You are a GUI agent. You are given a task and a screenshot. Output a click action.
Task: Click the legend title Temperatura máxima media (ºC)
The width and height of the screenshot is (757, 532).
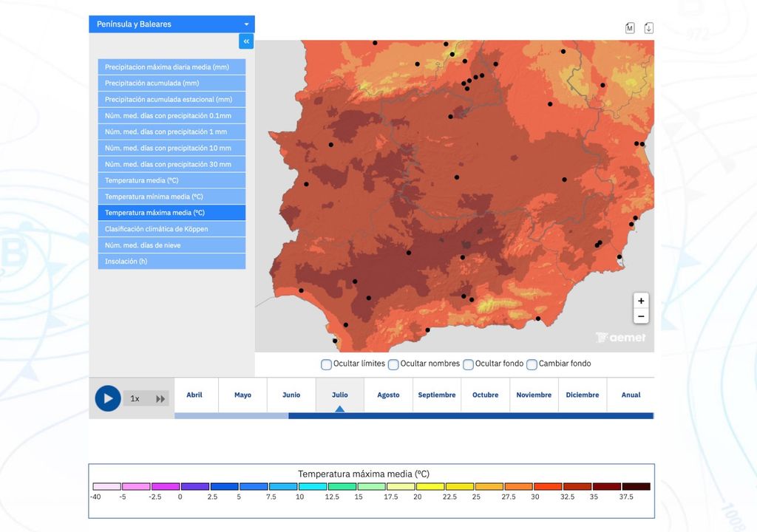click(364, 474)
